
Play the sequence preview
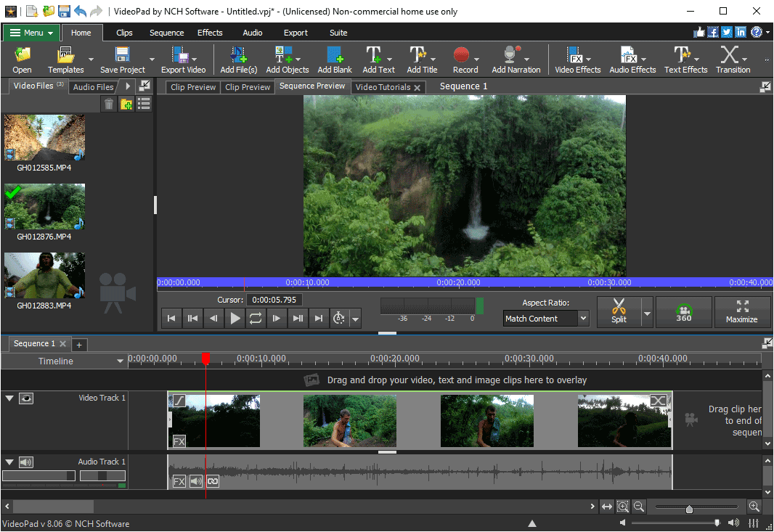click(x=235, y=319)
